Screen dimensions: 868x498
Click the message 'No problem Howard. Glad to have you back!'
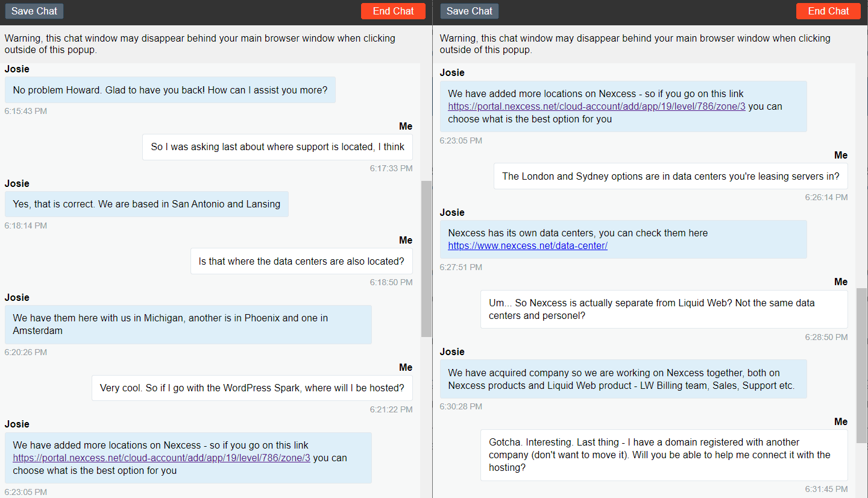click(x=170, y=90)
